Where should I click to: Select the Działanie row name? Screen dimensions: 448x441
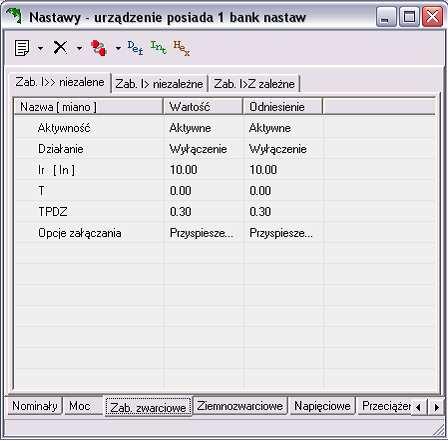pyautogui.click(x=61, y=149)
